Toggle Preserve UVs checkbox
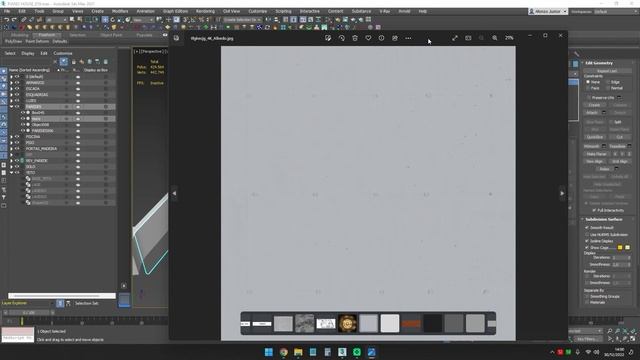 coord(588,98)
